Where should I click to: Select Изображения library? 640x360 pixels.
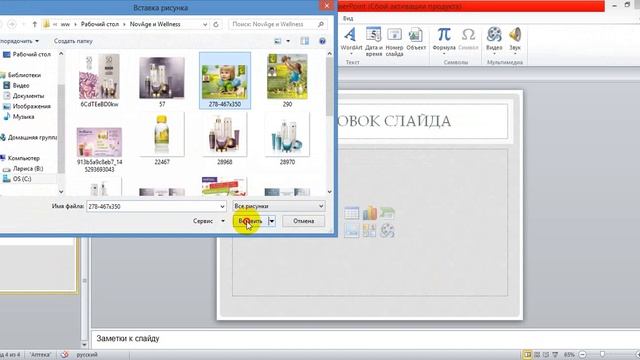click(x=31, y=107)
